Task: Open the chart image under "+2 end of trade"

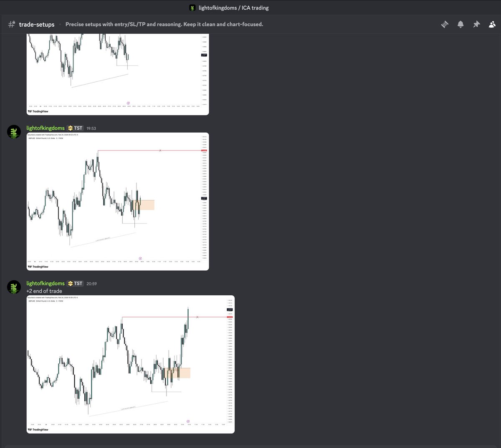Action: click(x=131, y=364)
